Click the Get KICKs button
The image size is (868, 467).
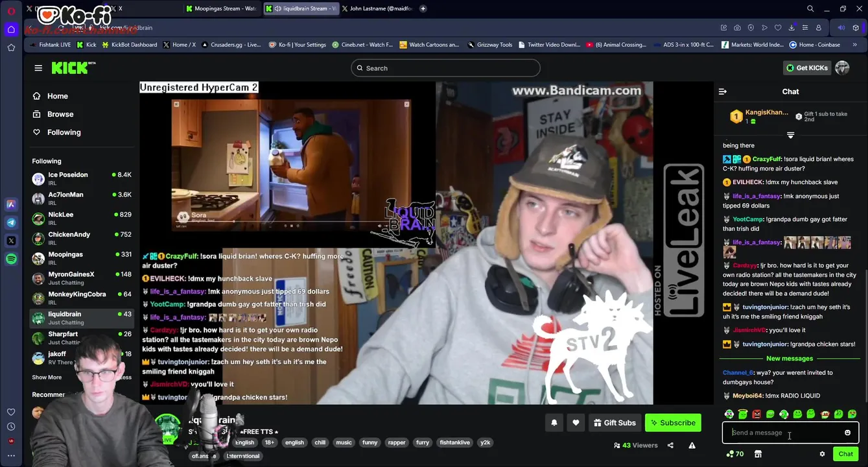pyautogui.click(x=806, y=67)
